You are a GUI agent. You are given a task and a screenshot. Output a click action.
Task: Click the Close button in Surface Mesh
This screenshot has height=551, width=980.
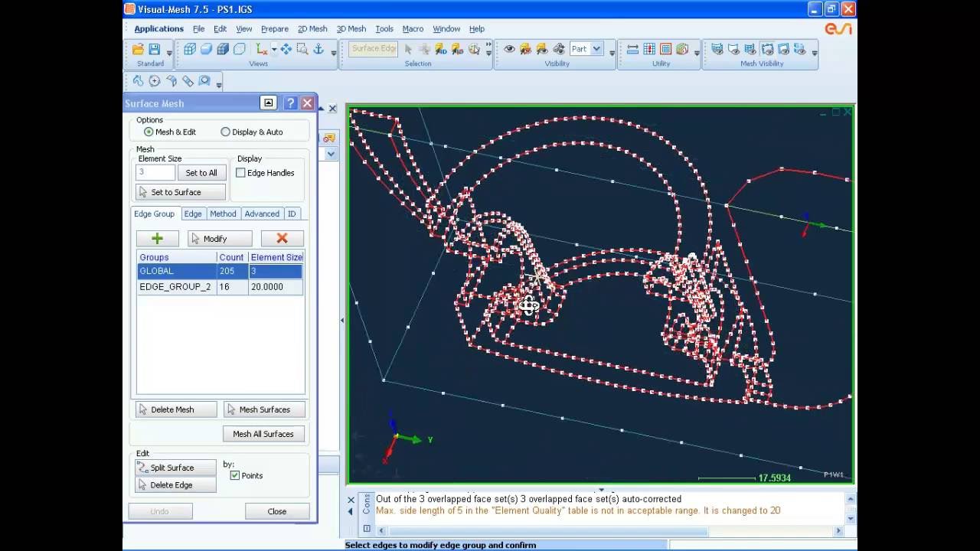coord(277,511)
